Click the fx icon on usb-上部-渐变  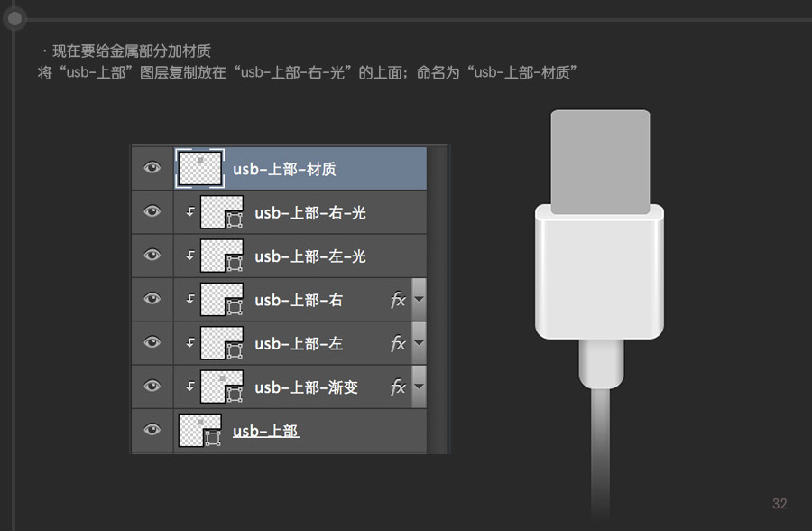pyautogui.click(x=398, y=387)
